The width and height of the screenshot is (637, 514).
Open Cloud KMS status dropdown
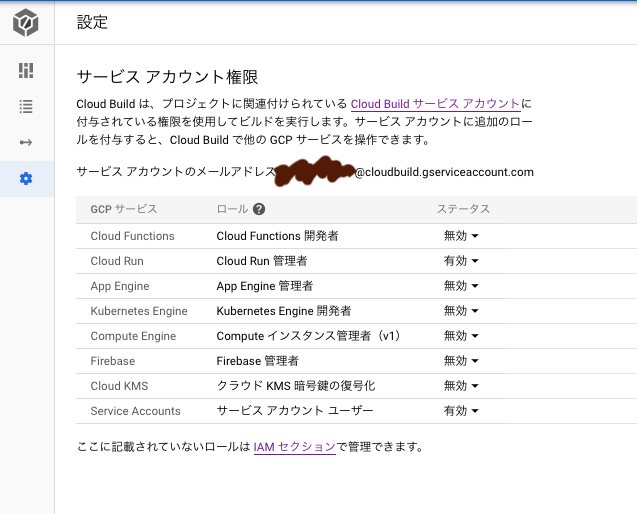point(461,386)
